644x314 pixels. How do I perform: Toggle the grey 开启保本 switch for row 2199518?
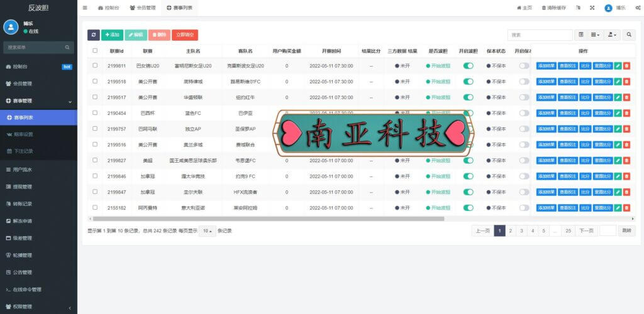pyautogui.click(x=524, y=82)
